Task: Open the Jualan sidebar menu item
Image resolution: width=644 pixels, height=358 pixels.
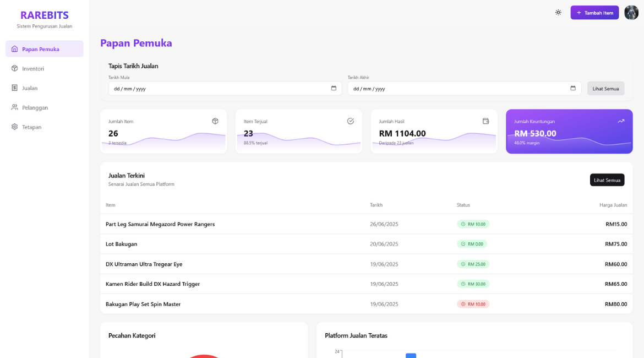Action: click(30, 88)
